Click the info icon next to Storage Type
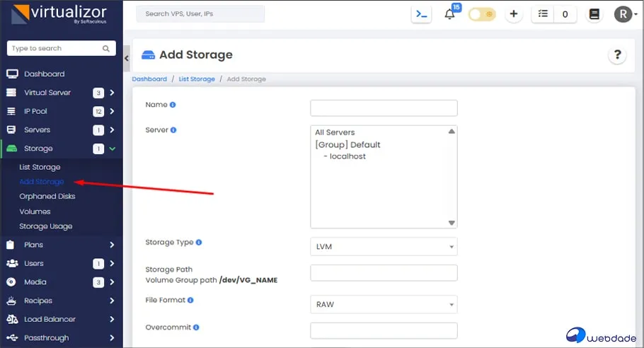The height and width of the screenshot is (348, 644). tap(199, 243)
